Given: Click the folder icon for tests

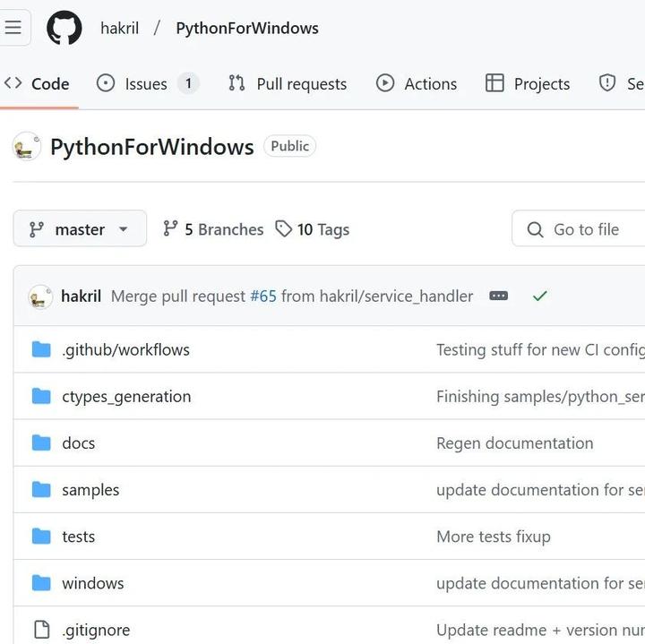Looking at the screenshot, I should (x=41, y=537).
